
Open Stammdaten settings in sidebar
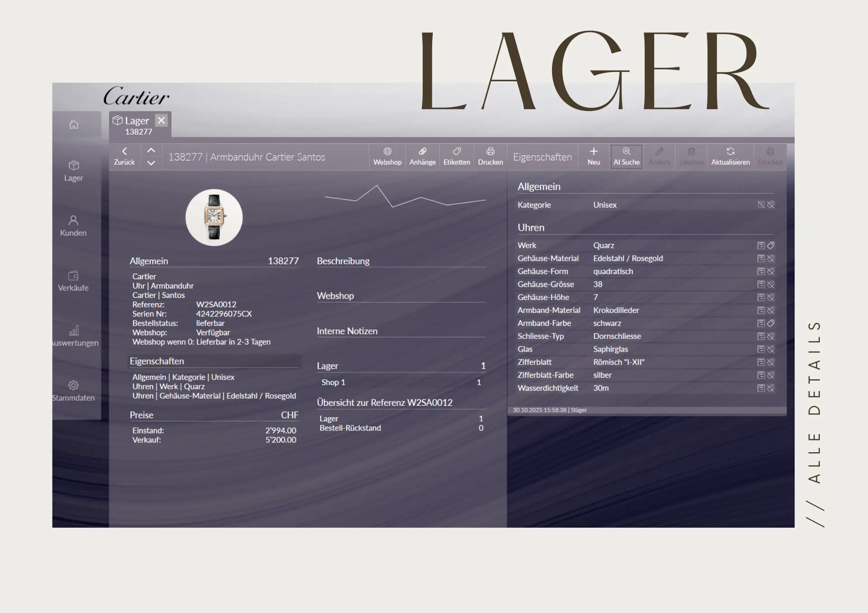73,391
